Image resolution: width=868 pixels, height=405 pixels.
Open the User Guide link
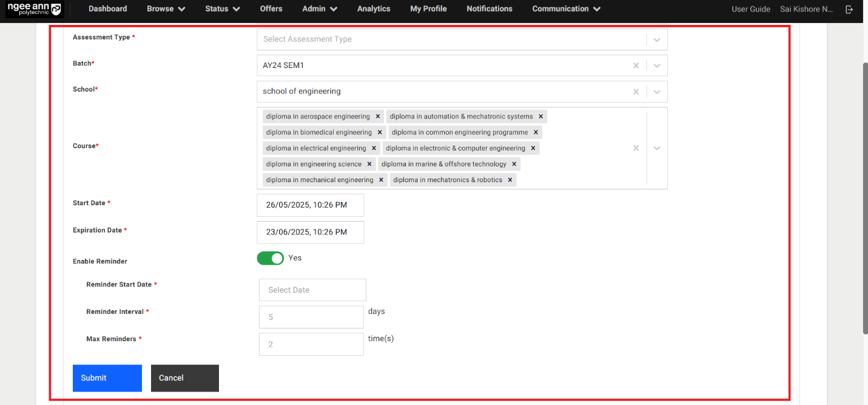[x=750, y=9]
